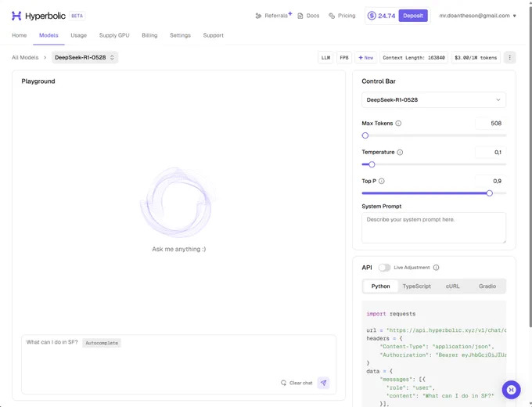532x407 pixels.
Task: Show Temperature info tooltip icon
Action: 400,152
